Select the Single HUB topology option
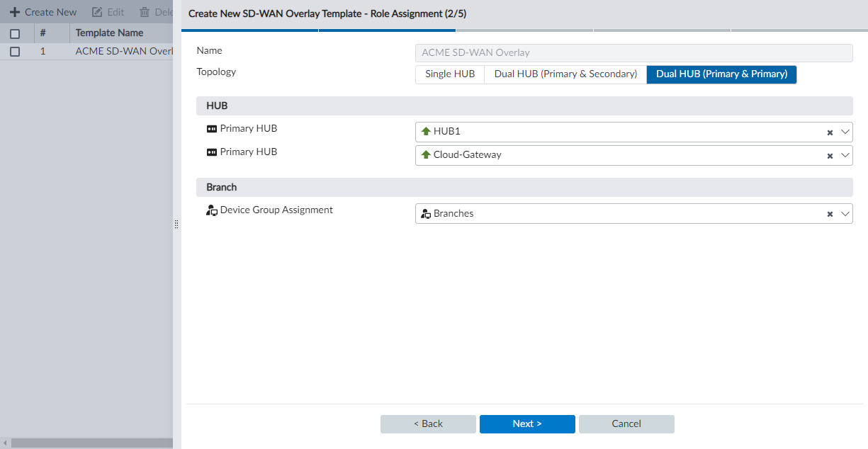Image resolution: width=868 pixels, height=449 pixels. (449, 74)
